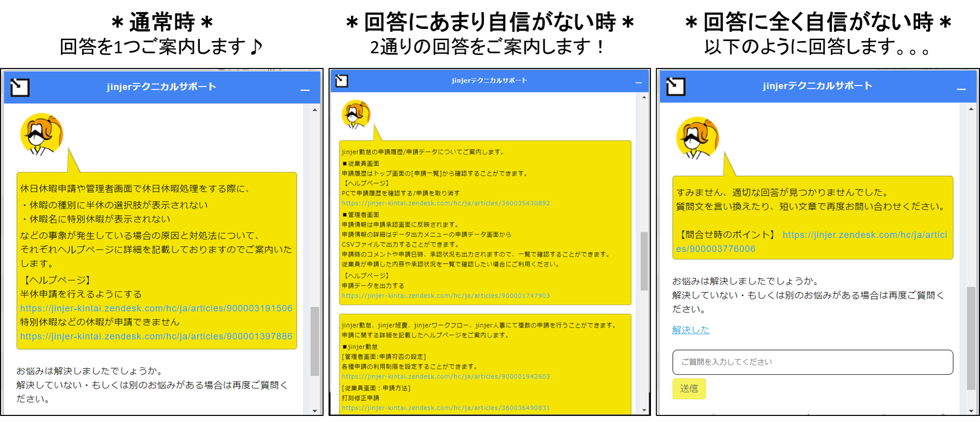
Task: Click the bot avatar in left chat window
Action: pyautogui.click(x=42, y=134)
